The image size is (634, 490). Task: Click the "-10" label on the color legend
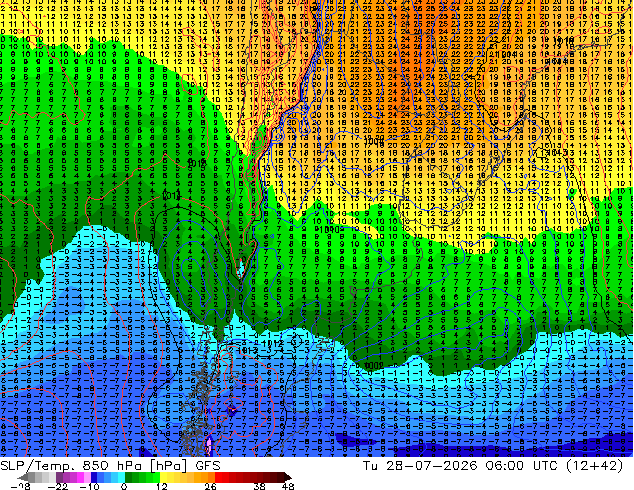(x=89, y=486)
